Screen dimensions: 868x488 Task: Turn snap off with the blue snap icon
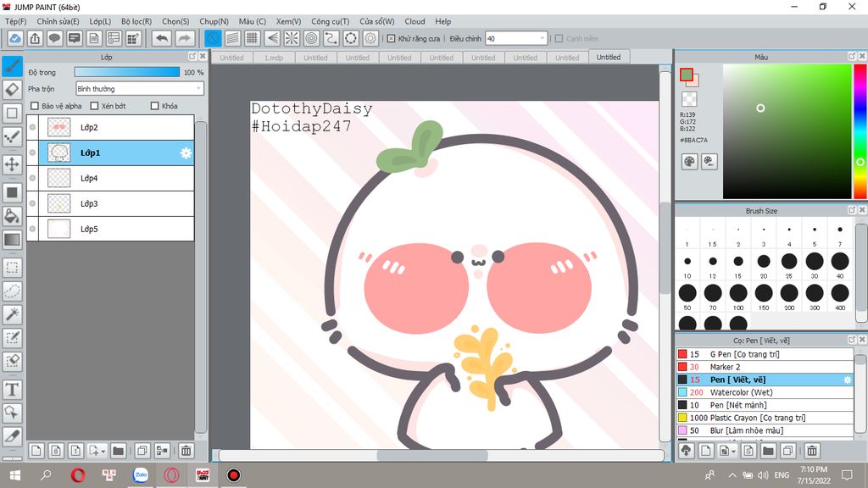coord(213,38)
